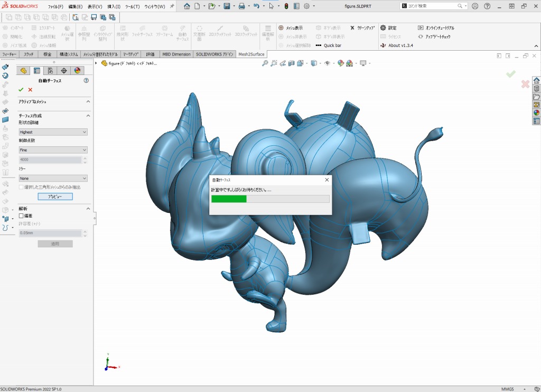Open the ミラー None dropdown
Viewport: 541px width, 392px height.
(x=53, y=179)
